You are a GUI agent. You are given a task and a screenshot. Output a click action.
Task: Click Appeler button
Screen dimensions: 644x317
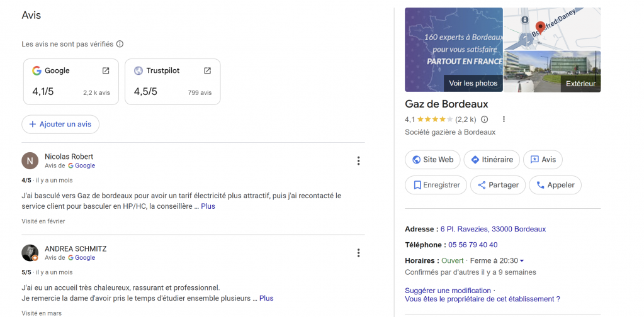(555, 185)
